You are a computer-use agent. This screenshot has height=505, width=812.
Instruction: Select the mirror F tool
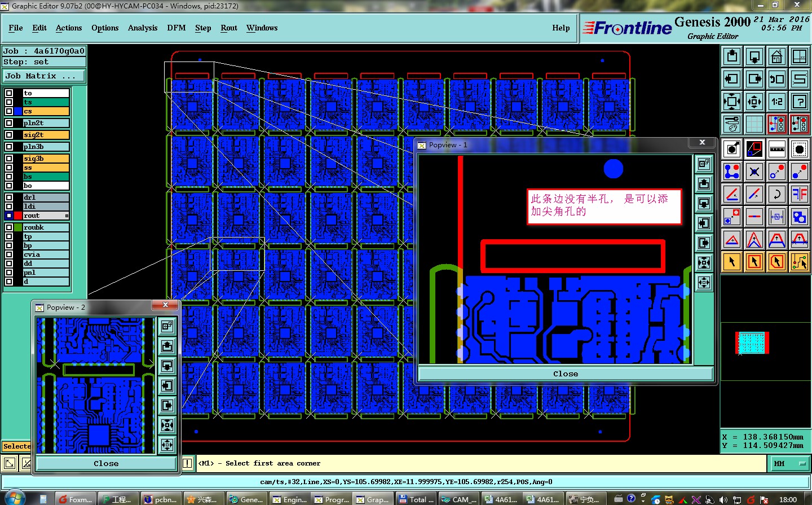pos(800,194)
